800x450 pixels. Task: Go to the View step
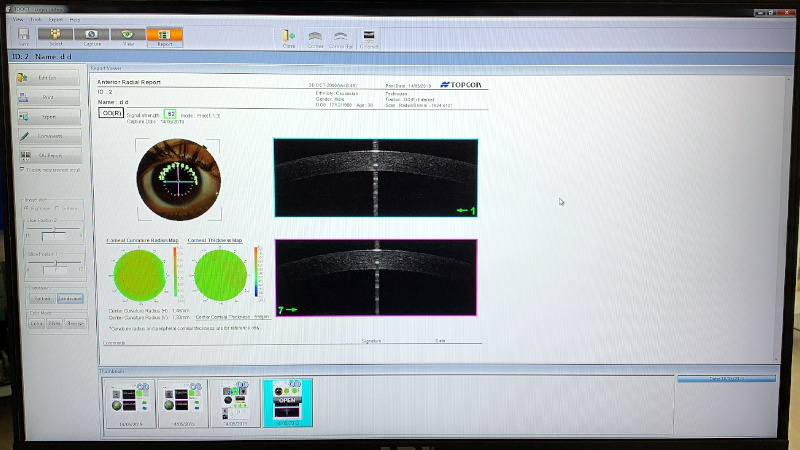click(x=128, y=36)
